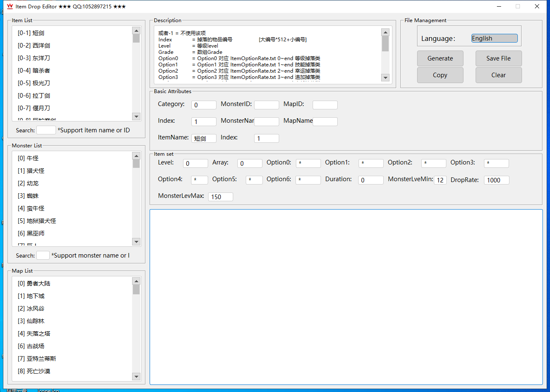Click the MapID input field
The image size is (550, 392).
click(x=325, y=105)
